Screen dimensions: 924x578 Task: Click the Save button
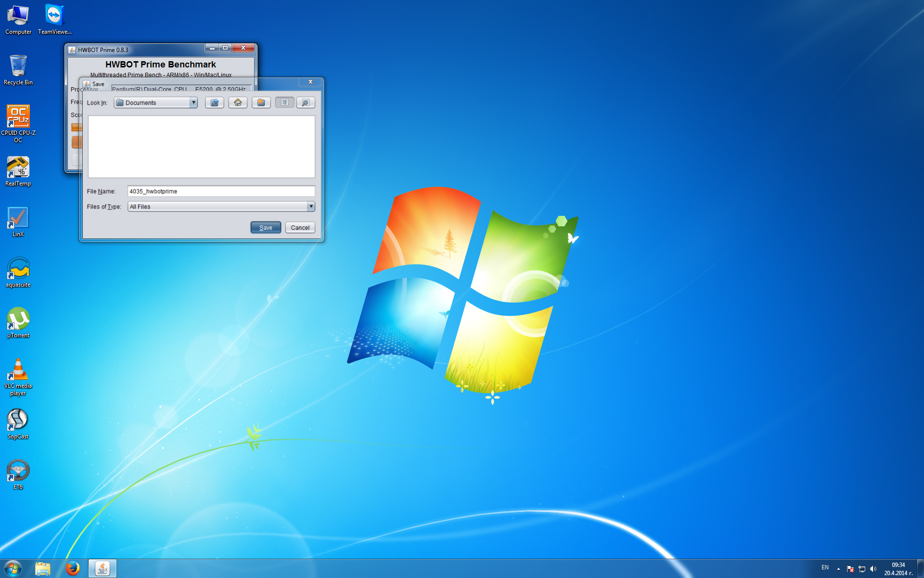pos(266,227)
